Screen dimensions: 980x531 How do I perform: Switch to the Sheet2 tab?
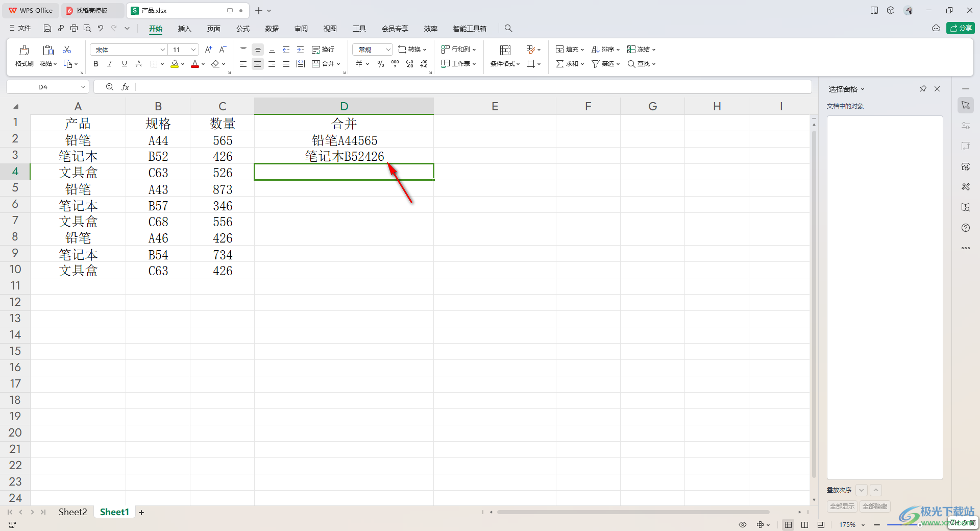point(72,512)
